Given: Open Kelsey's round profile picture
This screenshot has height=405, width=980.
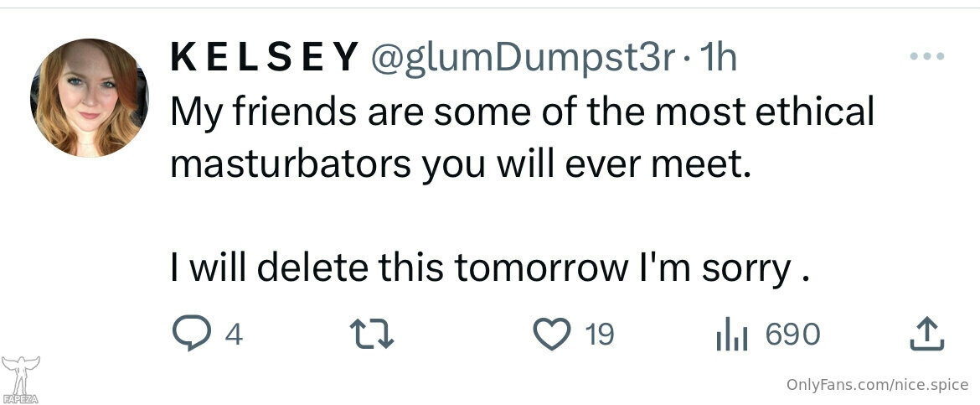Looking at the screenshot, I should tap(90, 97).
